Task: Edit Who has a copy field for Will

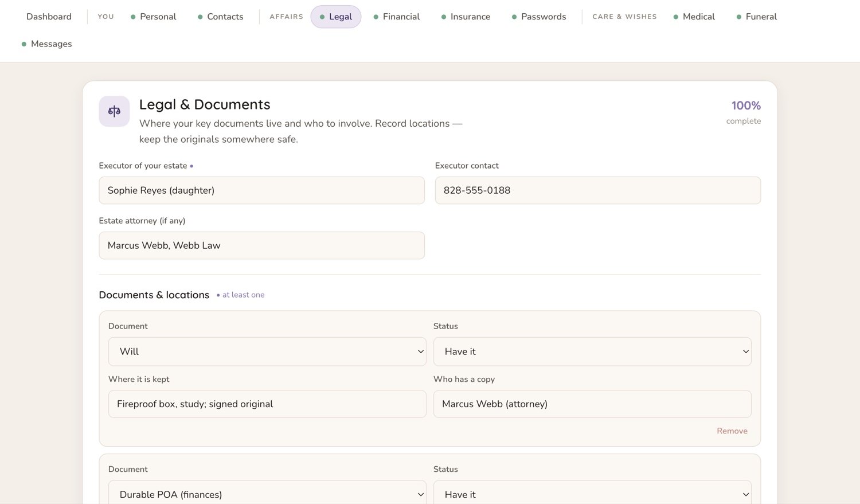Action: click(x=592, y=404)
